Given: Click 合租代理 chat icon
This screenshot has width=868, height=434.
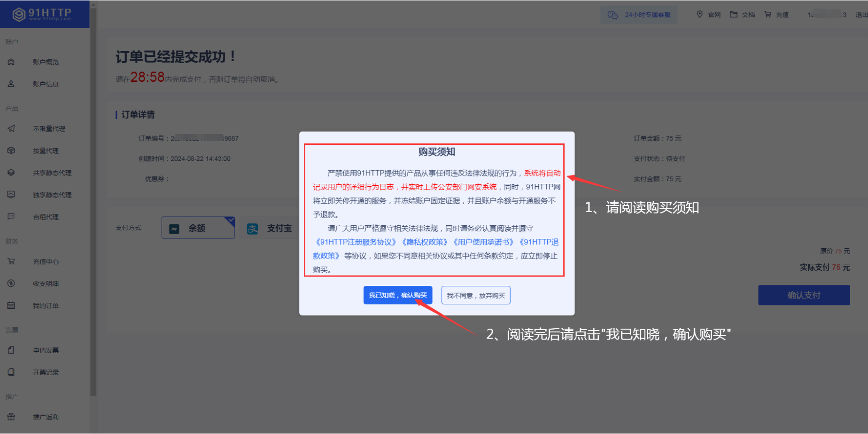Looking at the screenshot, I should click(x=11, y=217).
